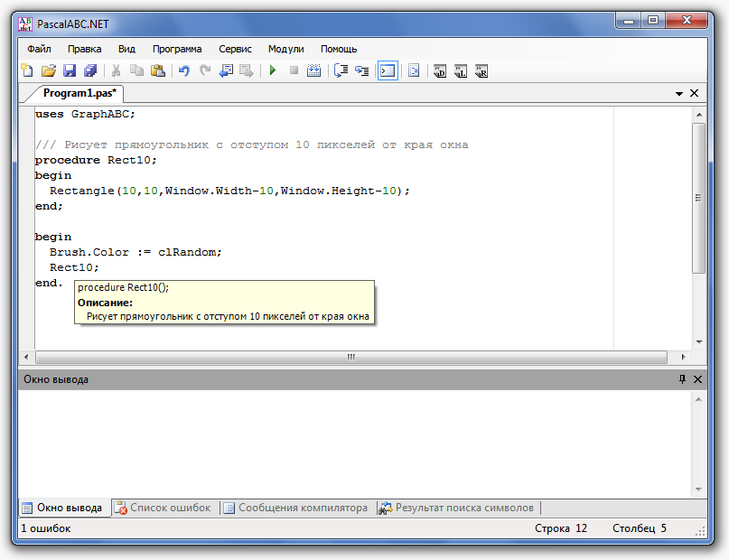Click the Open file folder icon

(49, 70)
